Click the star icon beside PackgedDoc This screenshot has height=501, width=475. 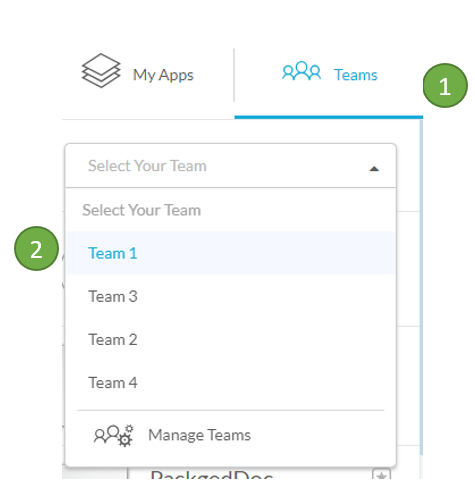pyautogui.click(x=381, y=475)
